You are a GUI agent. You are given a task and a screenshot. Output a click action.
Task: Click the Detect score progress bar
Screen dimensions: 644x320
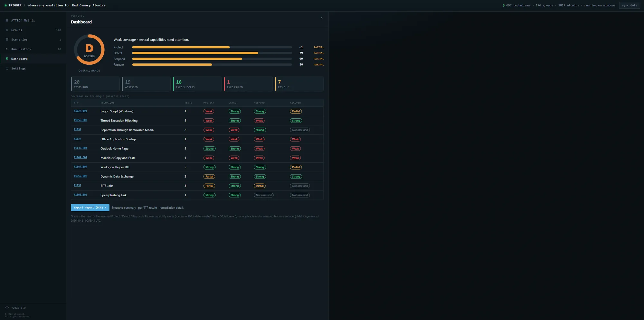tap(212, 53)
